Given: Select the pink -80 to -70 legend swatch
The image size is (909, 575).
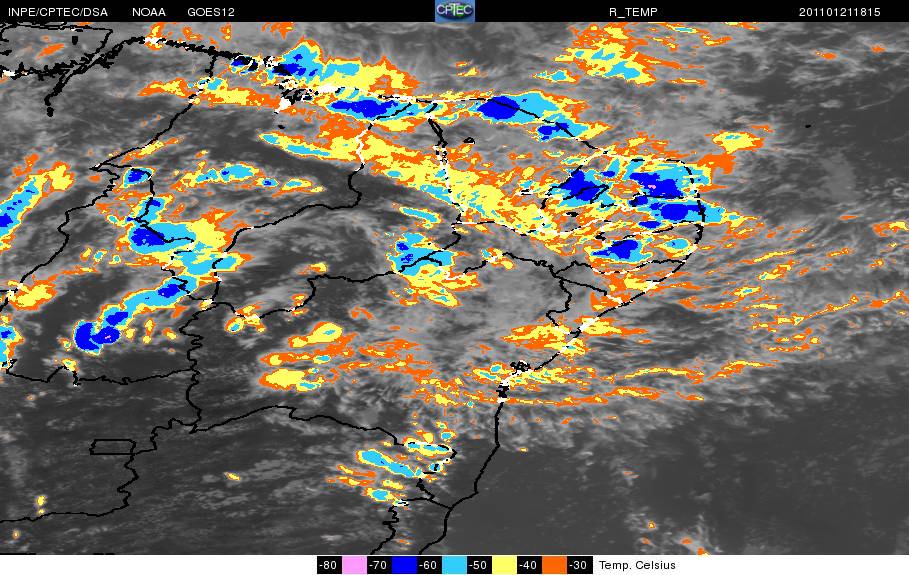Looking at the screenshot, I should (354, 565).
